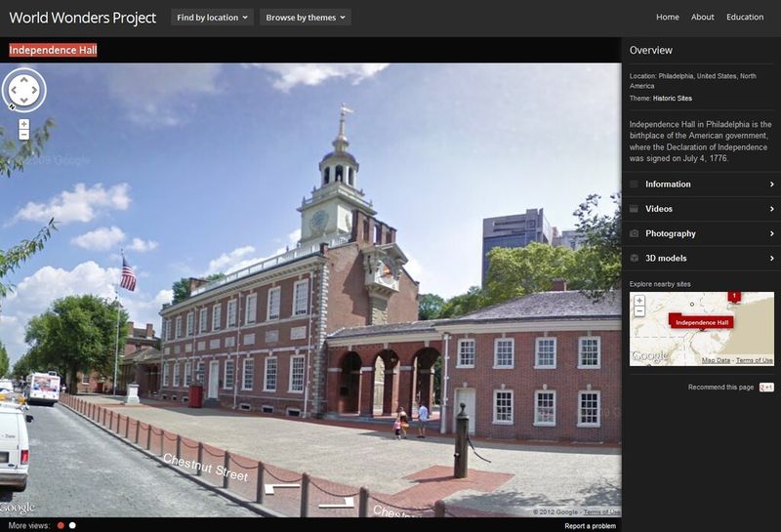Click the Independence Hall title heading

tap(53, 50)
